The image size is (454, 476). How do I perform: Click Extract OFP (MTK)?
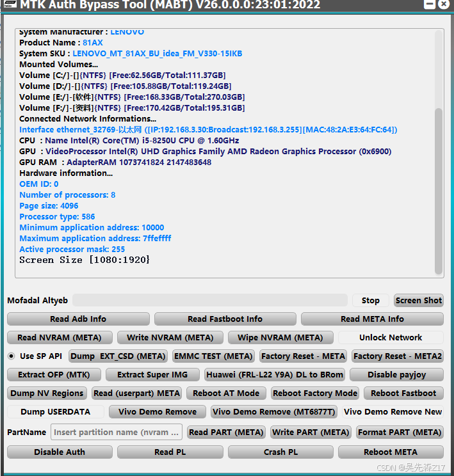(x=54, y=375)
